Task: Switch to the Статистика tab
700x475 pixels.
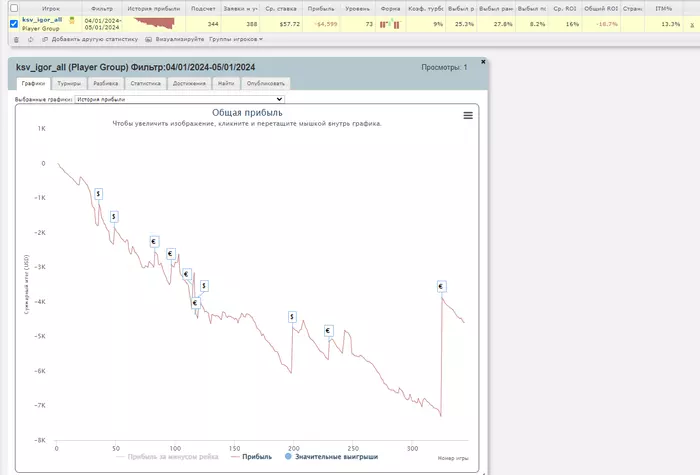Action: [x=146, y=83]
